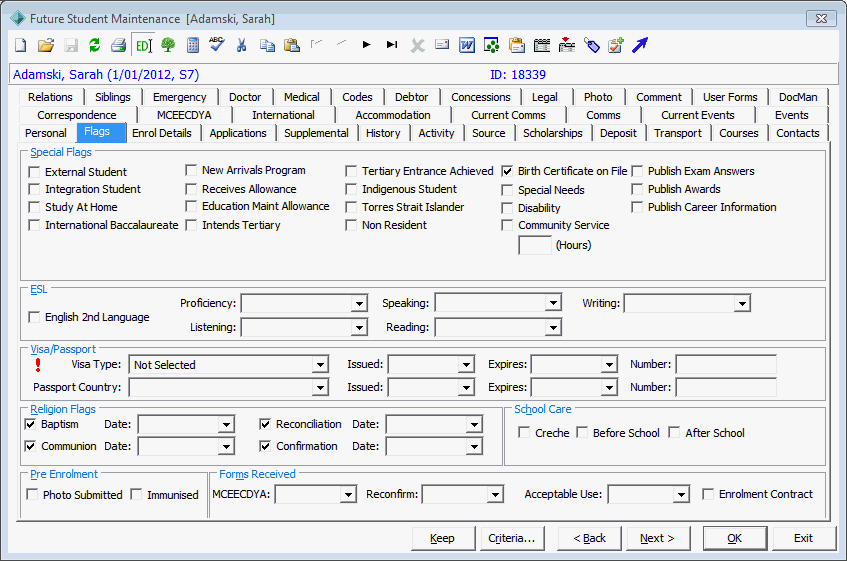Click the grey X delete icon

(x=417, y=45)
